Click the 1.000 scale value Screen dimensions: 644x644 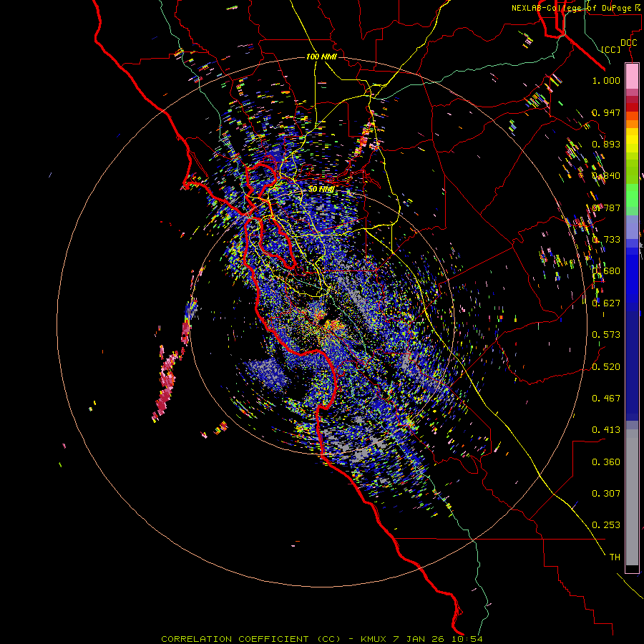pos(606,80)
